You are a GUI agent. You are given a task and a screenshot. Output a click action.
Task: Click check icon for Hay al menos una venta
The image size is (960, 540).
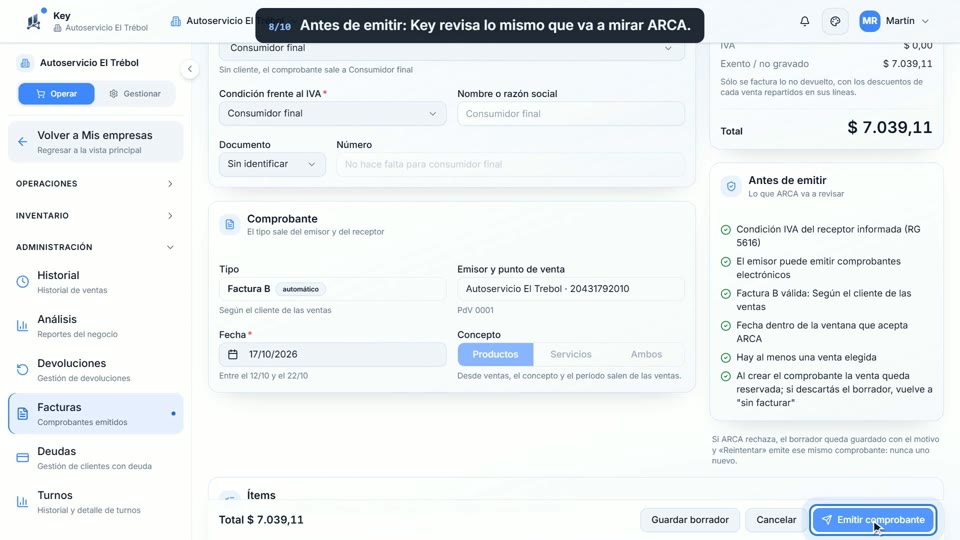point(726,358)
